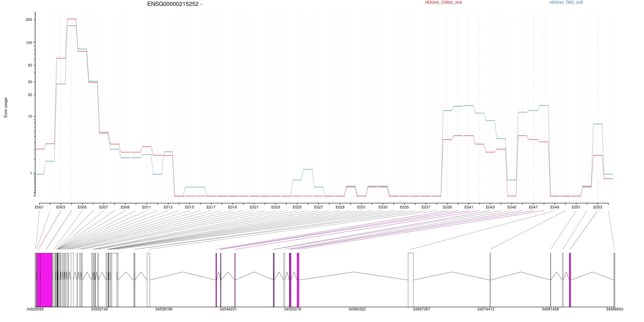Click the wide white exon box near 34567367
This screenshot has height=322, width=644.
411,280
